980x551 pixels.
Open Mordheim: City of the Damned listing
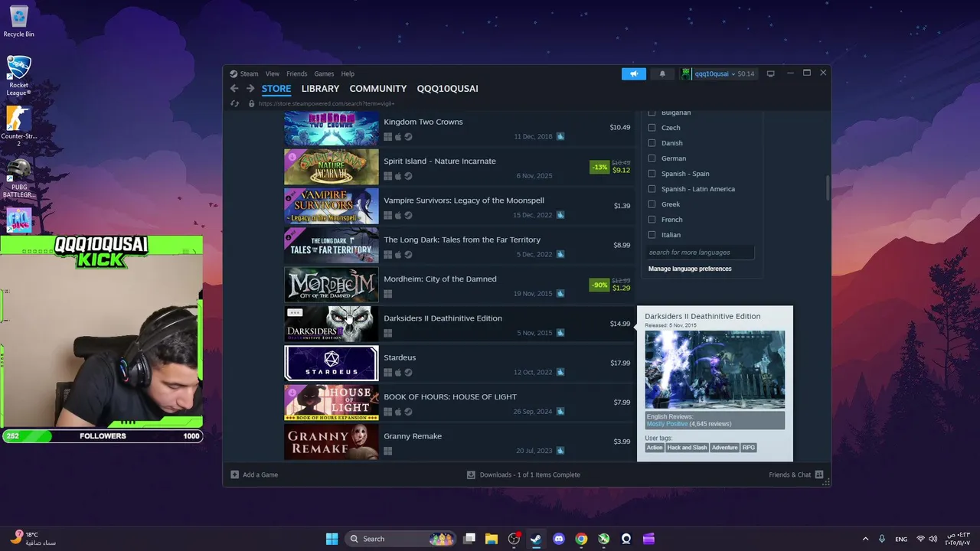click(x=459, y=285)
